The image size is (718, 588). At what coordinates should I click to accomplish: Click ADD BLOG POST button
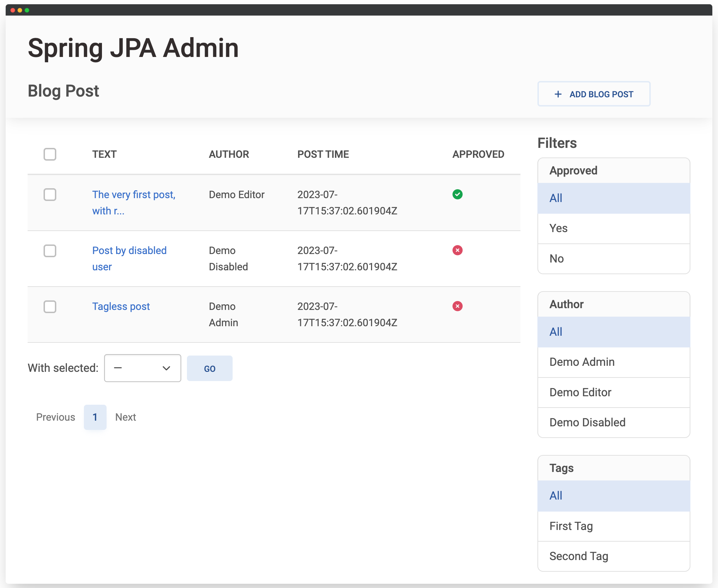tap(594, 94)
